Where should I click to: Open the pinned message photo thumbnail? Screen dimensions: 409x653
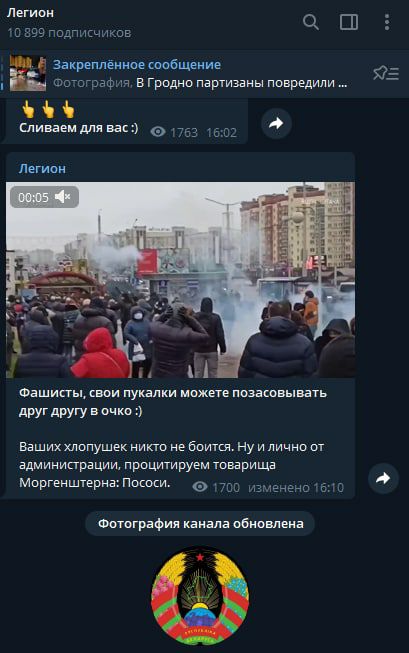[x=28, y=73]
